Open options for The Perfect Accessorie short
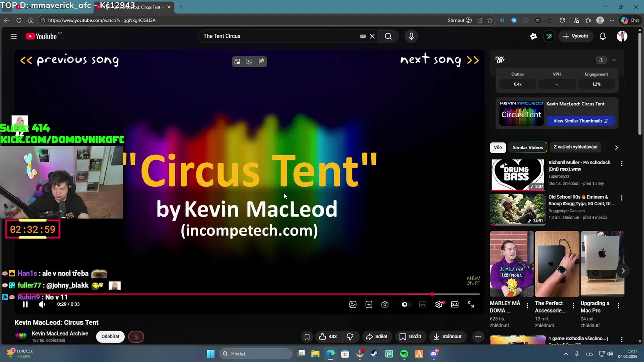644x362 pixels. pos(573,306)
